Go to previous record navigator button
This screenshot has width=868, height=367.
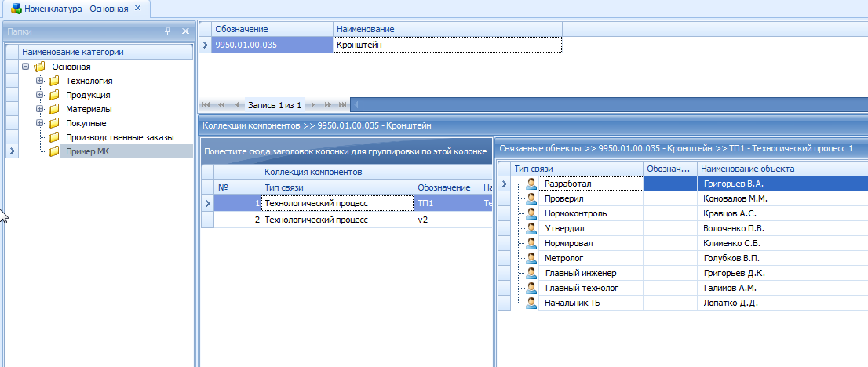(x=237, y=104)
